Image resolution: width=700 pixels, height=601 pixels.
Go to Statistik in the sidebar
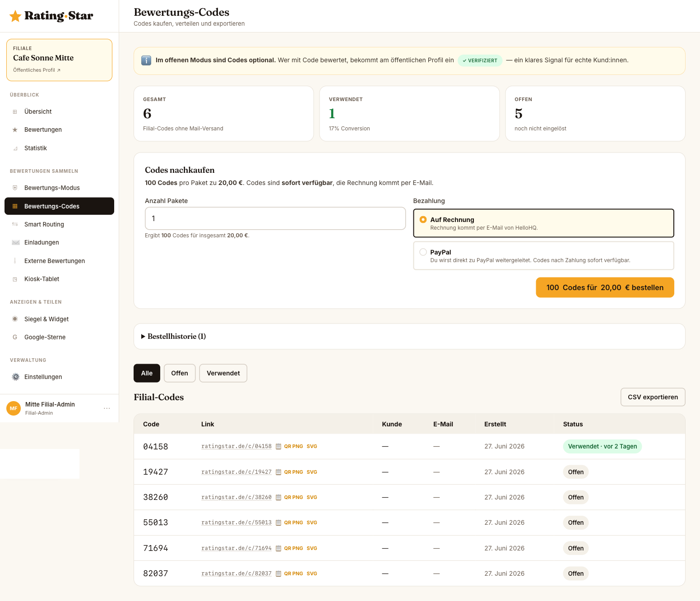[x=59, y=148]
